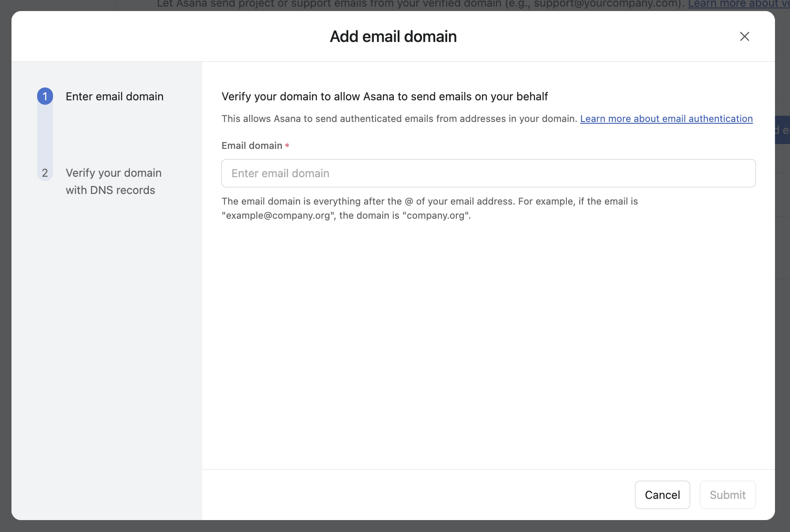This screenshot has width=790, height=532.
Task: Cancel adding the email domain
Action: 662,495
